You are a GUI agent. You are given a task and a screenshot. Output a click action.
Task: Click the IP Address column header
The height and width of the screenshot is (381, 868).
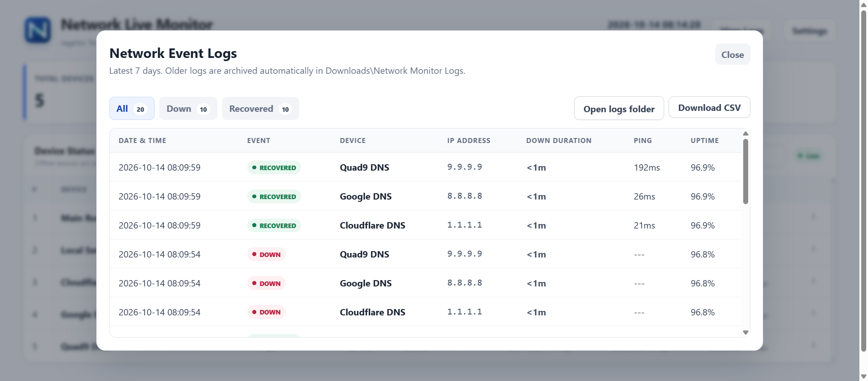click(469, 141)
